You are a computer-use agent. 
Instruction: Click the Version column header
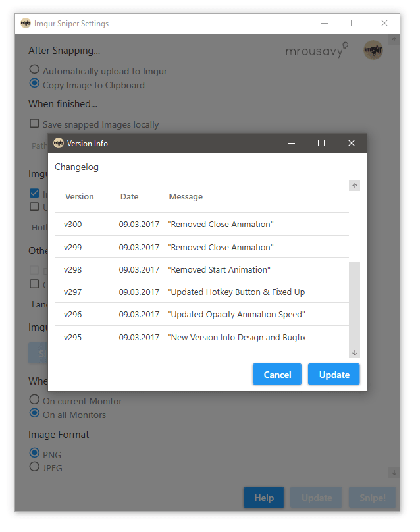[x=79, y=196]
